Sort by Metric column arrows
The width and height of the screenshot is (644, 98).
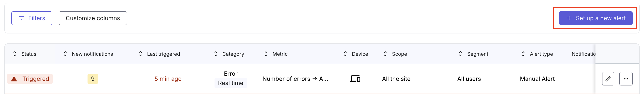[266, 54]
